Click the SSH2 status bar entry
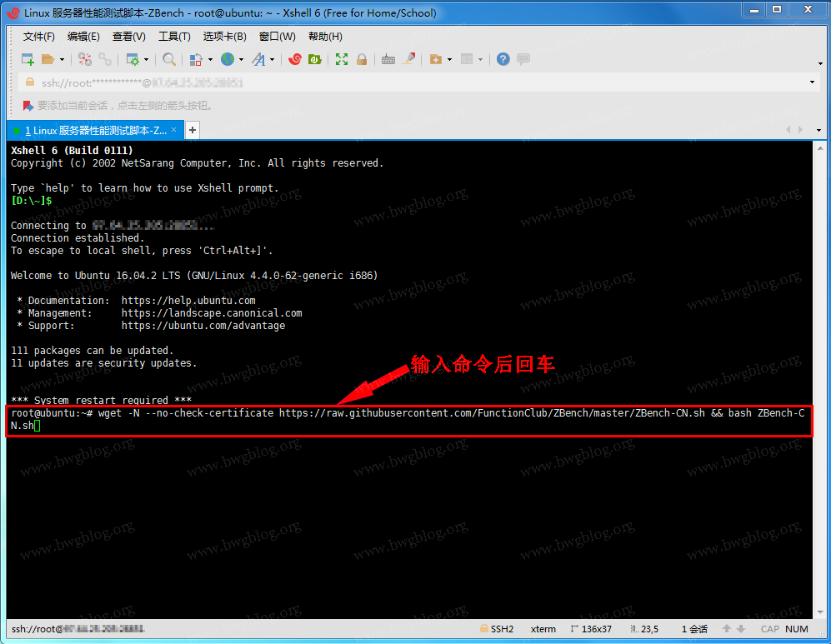This screenshot has height=644, width=831. coord(497,629)
